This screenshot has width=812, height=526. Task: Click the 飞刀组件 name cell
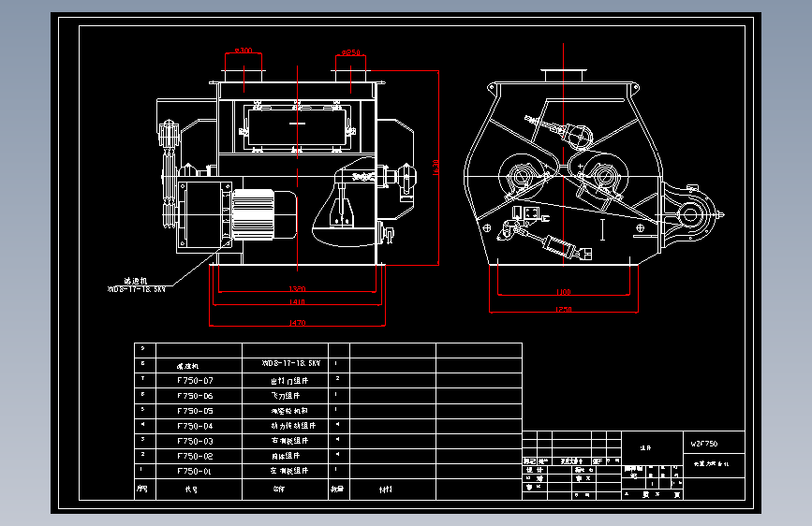pos(286,396)
